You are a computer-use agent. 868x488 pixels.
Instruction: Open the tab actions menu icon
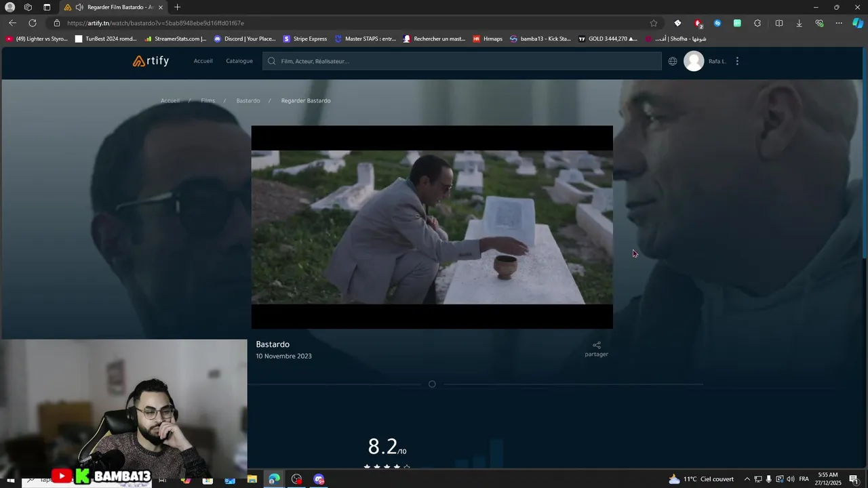click(x=47, y=7)
